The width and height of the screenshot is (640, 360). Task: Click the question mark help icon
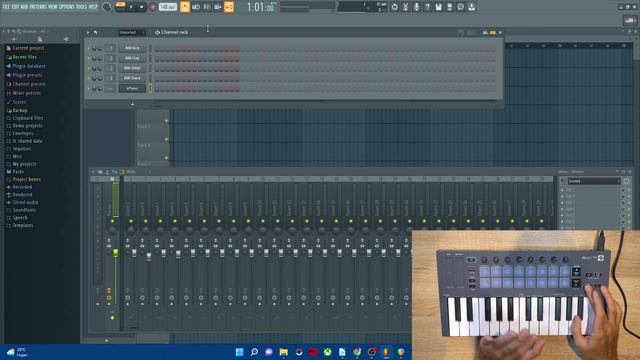pos(427,7)
